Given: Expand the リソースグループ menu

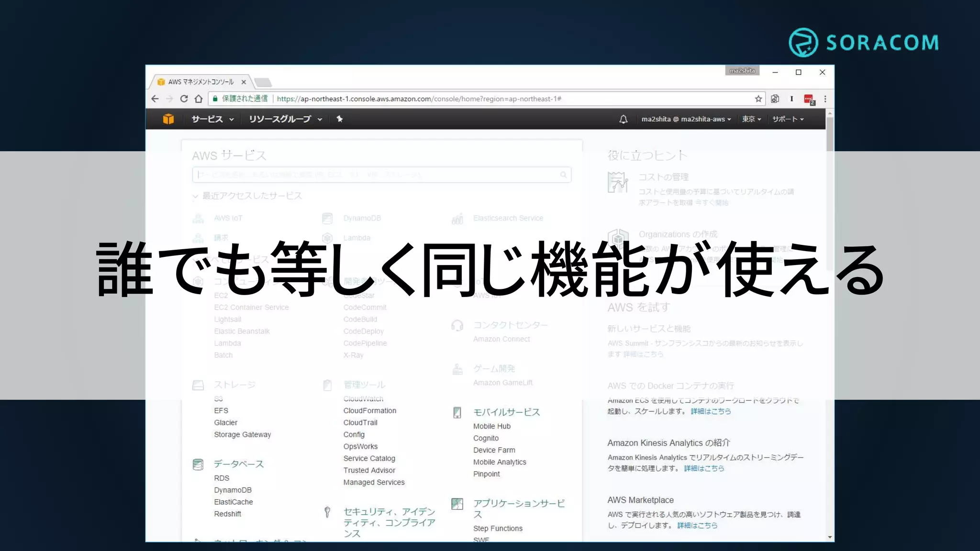Looking at the screenshot, I should 286,119.
